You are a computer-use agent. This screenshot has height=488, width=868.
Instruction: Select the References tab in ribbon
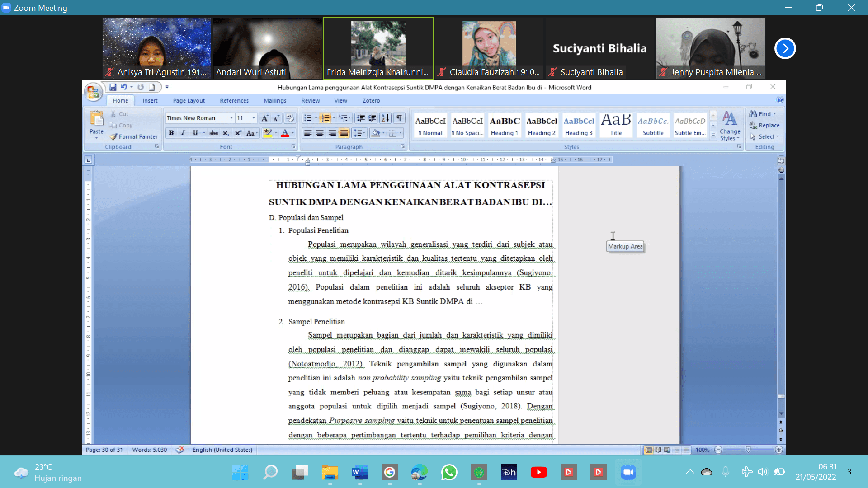click(x=234, y=100)
